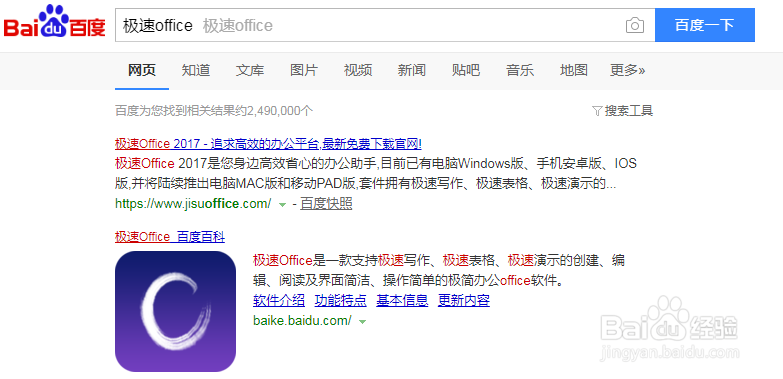The image size is (783, 379).
Task: Click the result count text 2,490,000个
Action: 280,111
